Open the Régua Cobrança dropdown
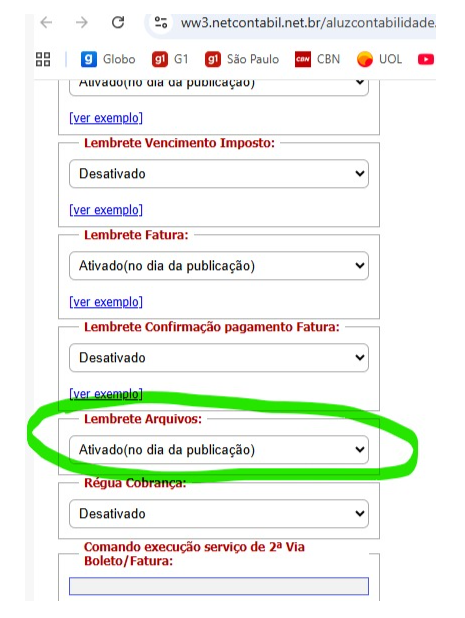The image size is (465, 618). (x=219, y=514)
